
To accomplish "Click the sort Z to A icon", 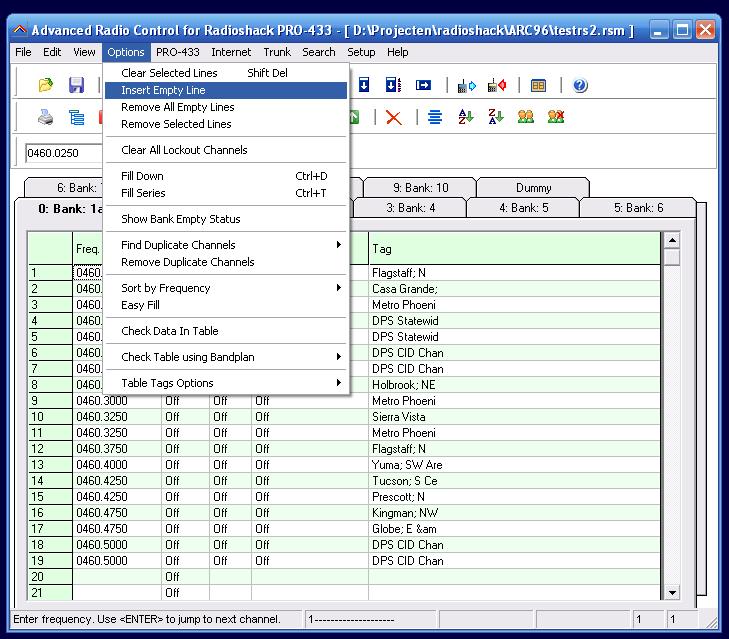I will click(x=496, y=116).
